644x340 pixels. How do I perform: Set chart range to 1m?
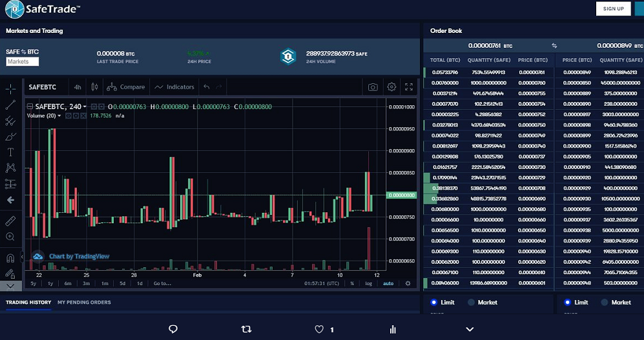(x=105, y=283)
